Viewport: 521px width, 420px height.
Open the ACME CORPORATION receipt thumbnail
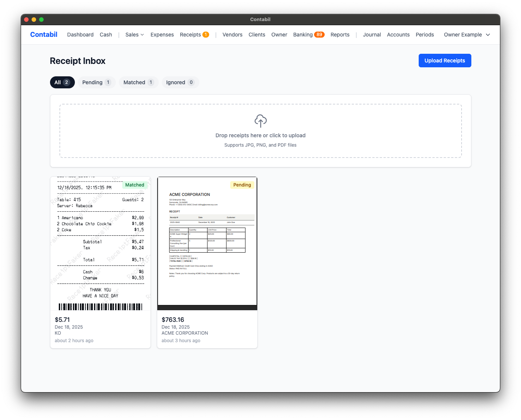point(207,243)
